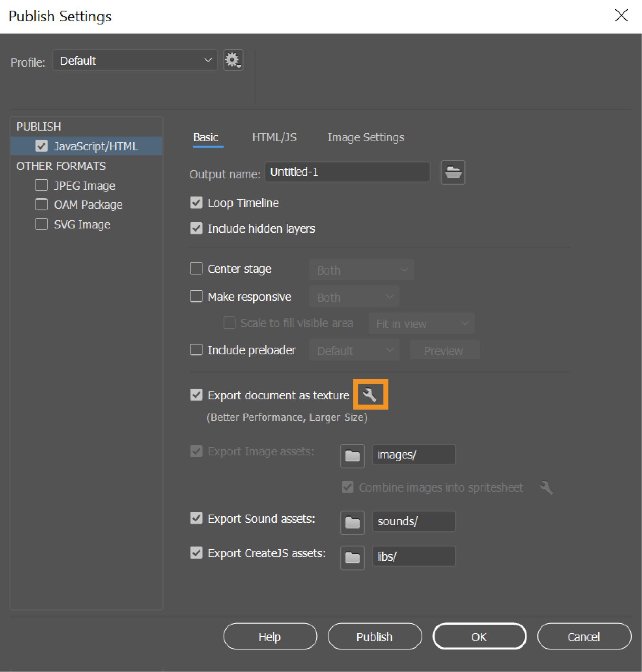This screenshot has width=642, height=672.
Task: Enable the JPEG Image publish format
Action: click(x=41, y=185)
